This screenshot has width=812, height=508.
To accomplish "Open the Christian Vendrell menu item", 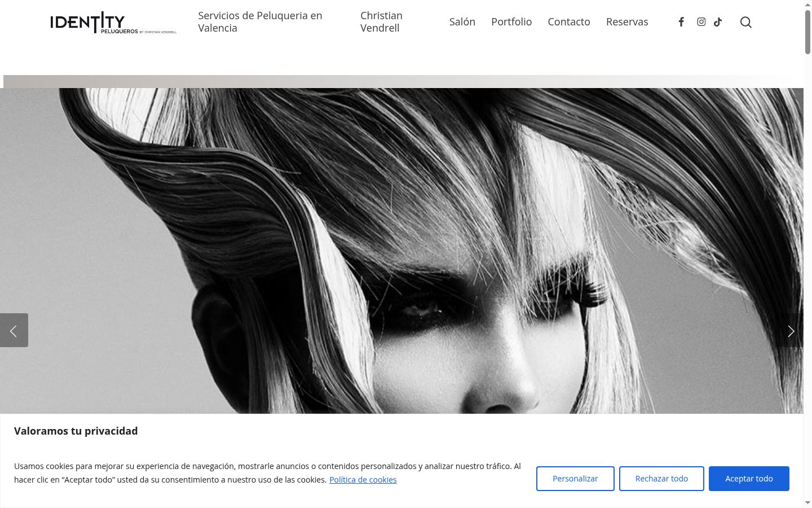I will point(381,21).
